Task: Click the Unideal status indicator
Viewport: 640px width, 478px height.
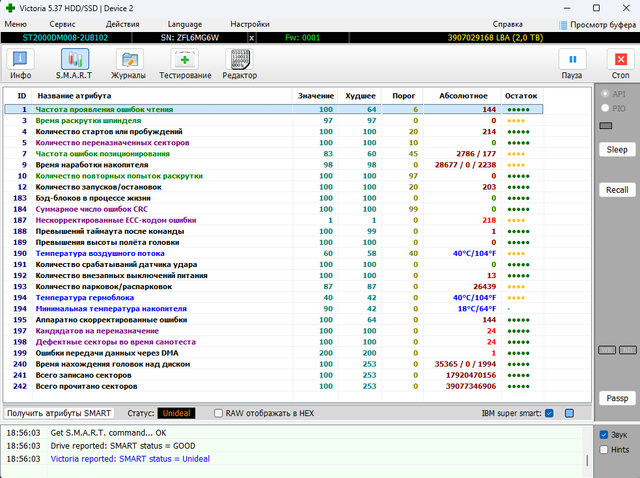Action: 176,414
